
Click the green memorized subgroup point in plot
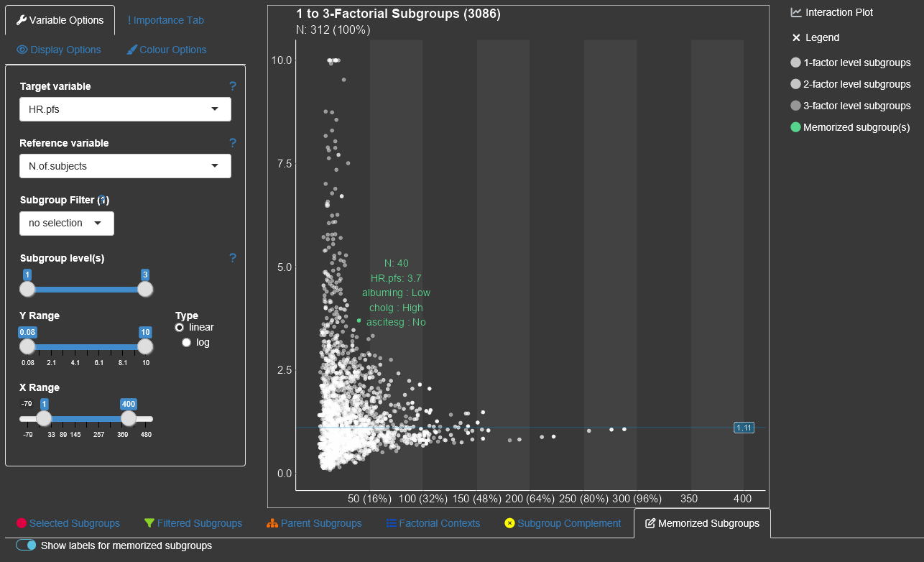pyautogui.click(x=359, y=321)
